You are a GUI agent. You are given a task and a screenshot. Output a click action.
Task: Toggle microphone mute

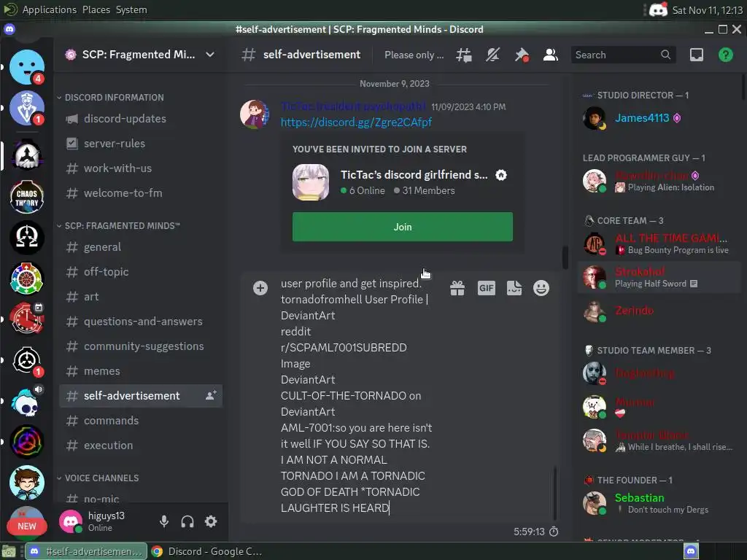(x=164, y=521)
